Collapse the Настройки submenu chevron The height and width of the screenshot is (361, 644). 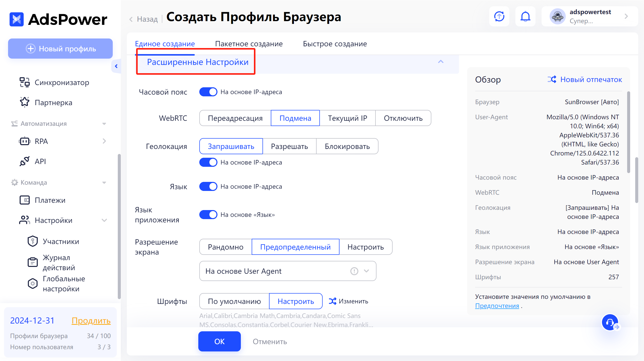pyautogui.click(x=104, y=220)
